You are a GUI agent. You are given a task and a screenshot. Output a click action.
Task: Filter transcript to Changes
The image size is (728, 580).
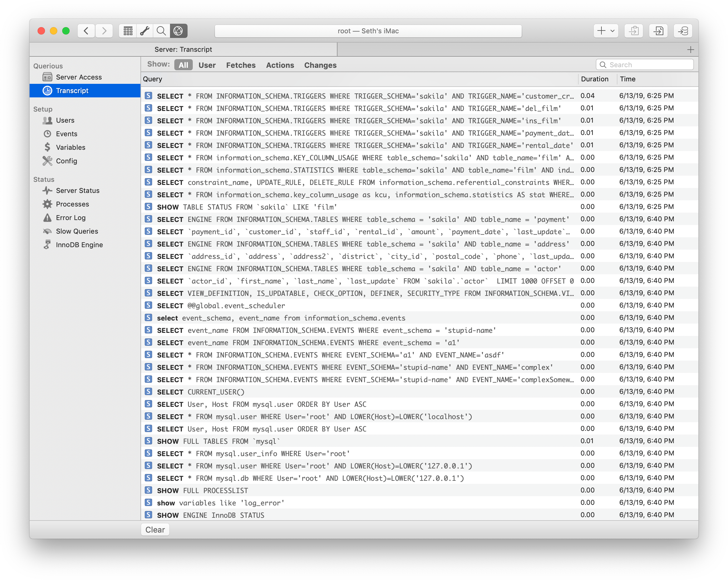tap(320, 65)
